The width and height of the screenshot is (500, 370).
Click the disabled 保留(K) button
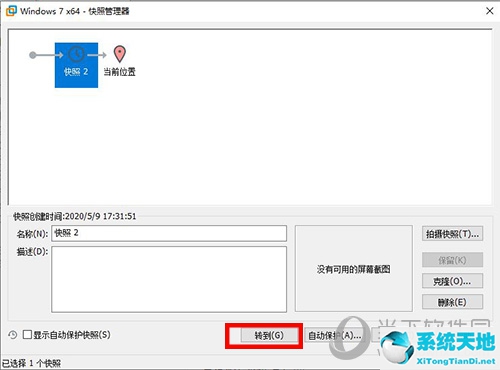452,260
